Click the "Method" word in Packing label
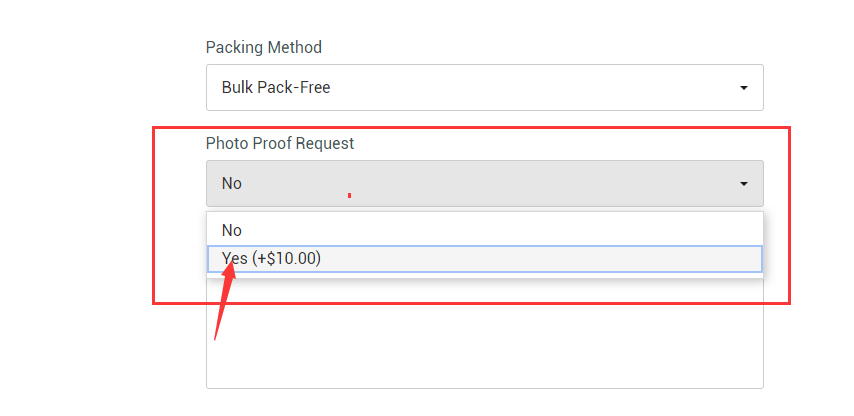The height and width of the screenshot is (416, 854). point(294,47)
